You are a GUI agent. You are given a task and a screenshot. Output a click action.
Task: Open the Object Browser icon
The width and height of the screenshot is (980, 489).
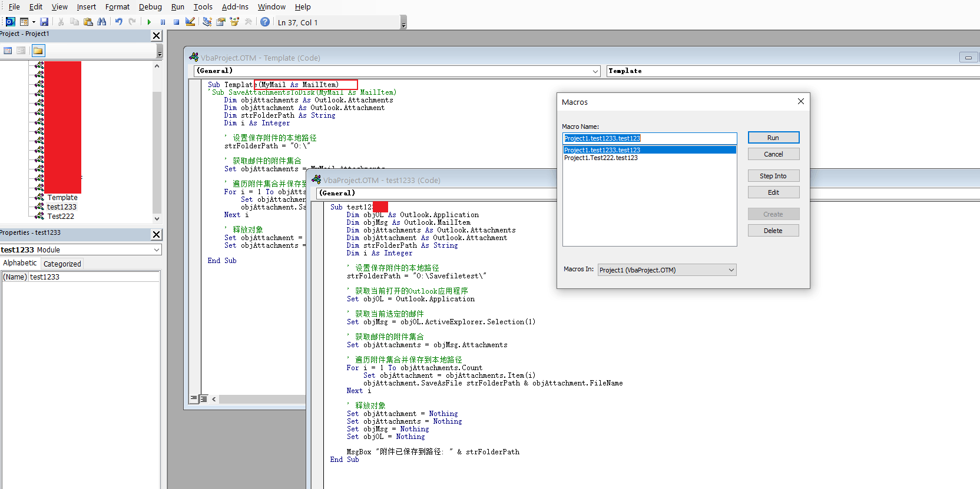(x=234, y=22)
